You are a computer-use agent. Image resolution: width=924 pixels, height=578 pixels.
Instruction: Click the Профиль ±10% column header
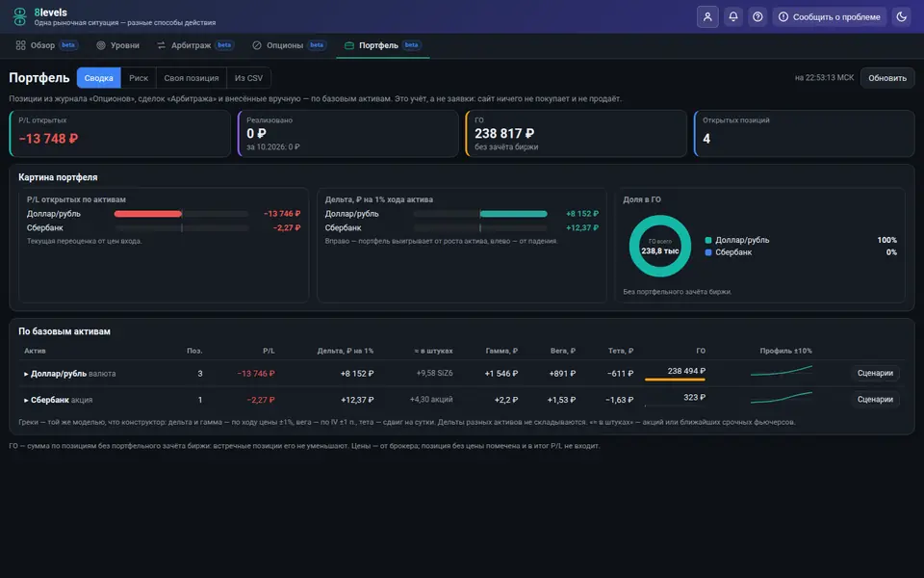786,351
